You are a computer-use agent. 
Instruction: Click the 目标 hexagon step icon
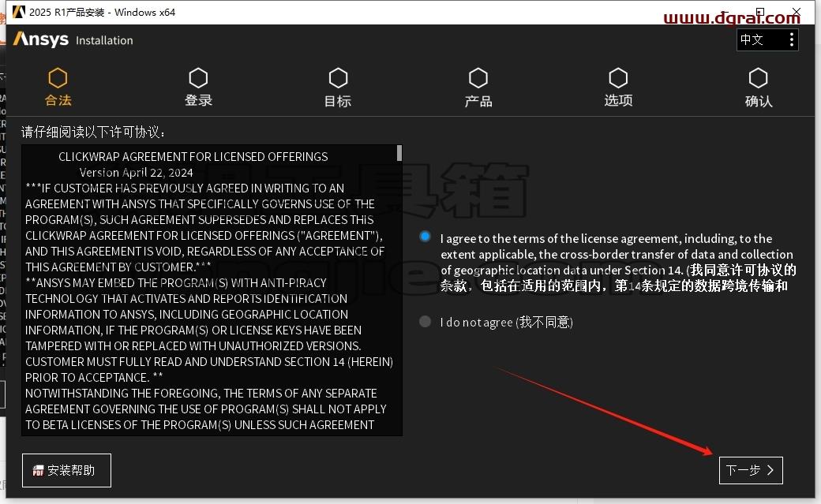click(338, 78)
